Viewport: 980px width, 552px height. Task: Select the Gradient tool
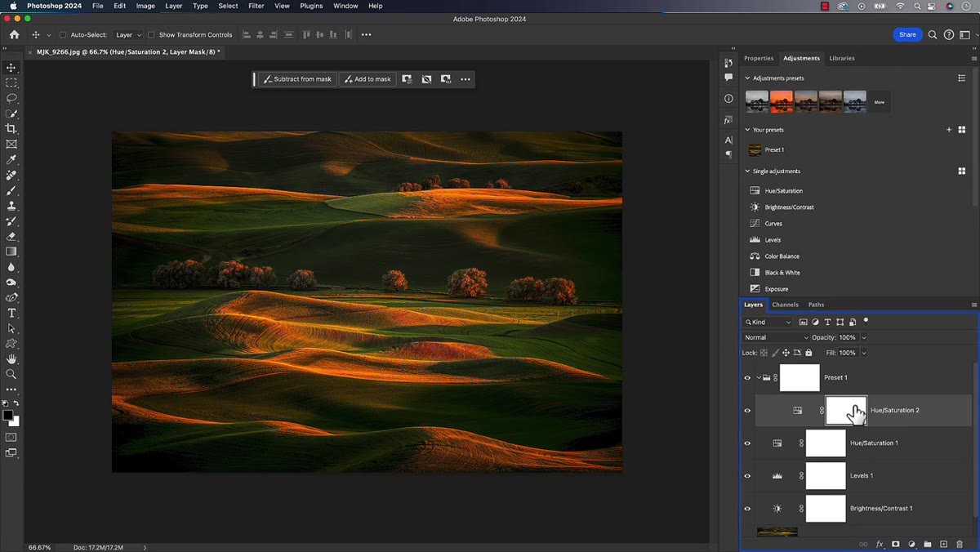[11, 252]
